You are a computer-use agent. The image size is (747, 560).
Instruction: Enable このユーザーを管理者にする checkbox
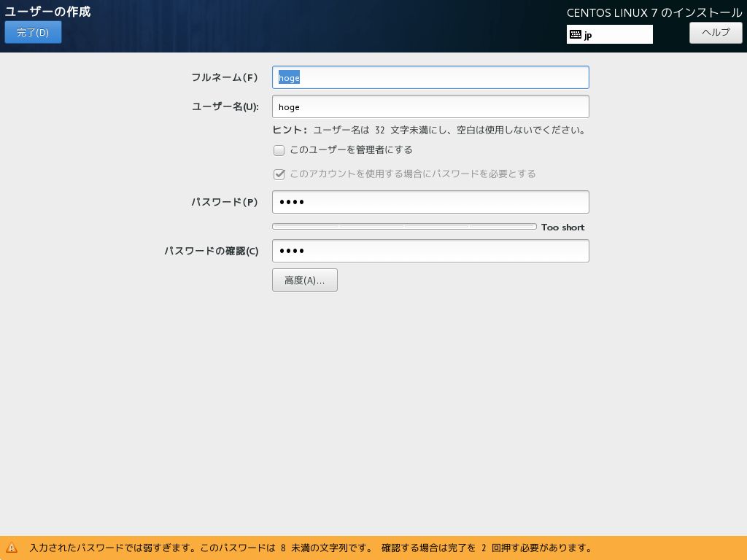point(279,150)
